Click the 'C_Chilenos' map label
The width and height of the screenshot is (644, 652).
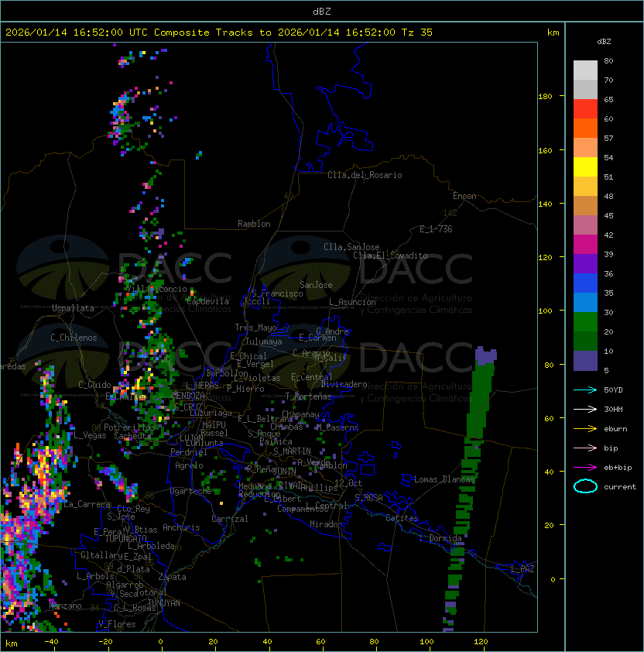point(74,338)
